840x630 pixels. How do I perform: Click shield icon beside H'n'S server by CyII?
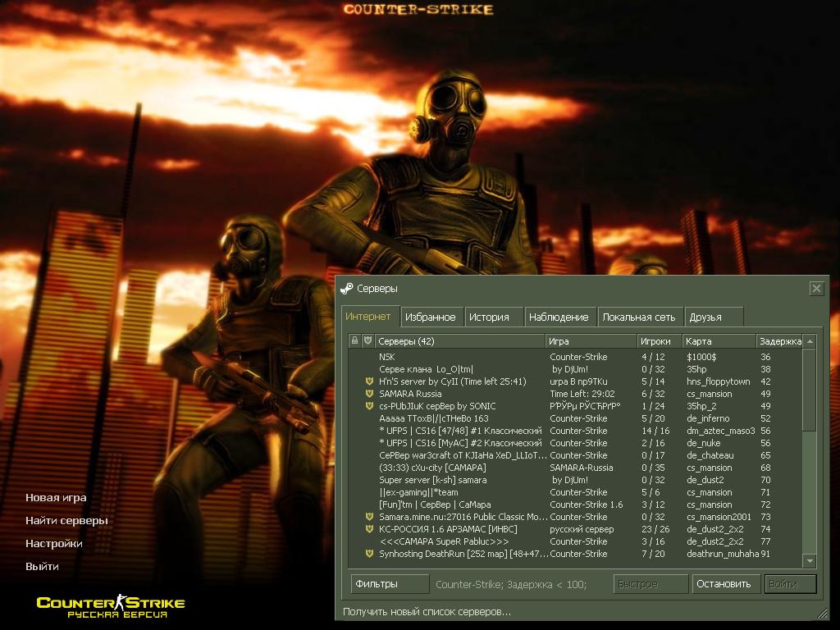click(x=369, y=381)
